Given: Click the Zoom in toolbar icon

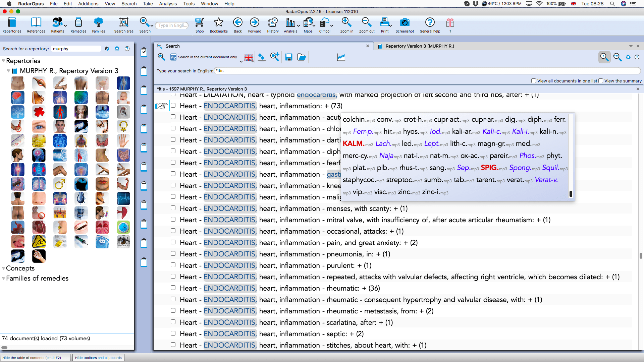Looking at the screenshot, I should click(x=346, y=25).
